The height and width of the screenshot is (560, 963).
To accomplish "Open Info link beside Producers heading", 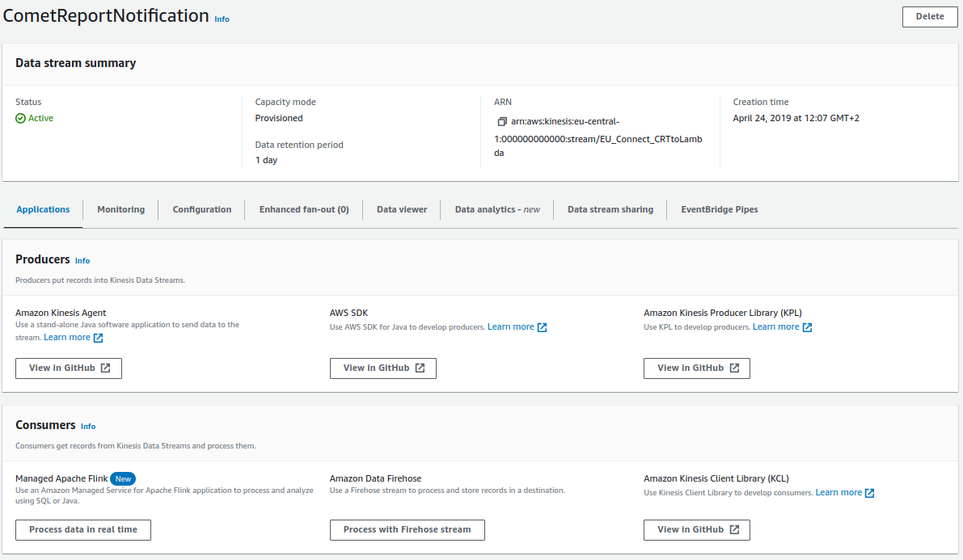I will [x=82, y=260].
